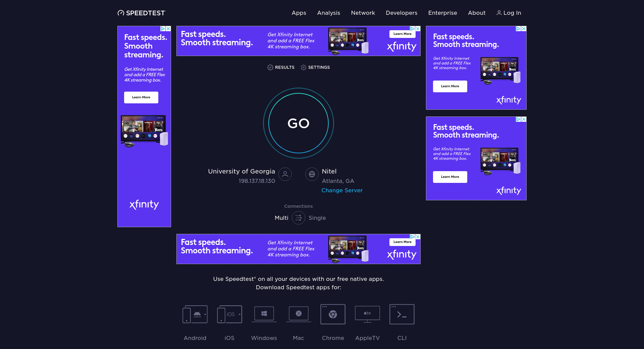Click the Mac app icon

(299, 314)
